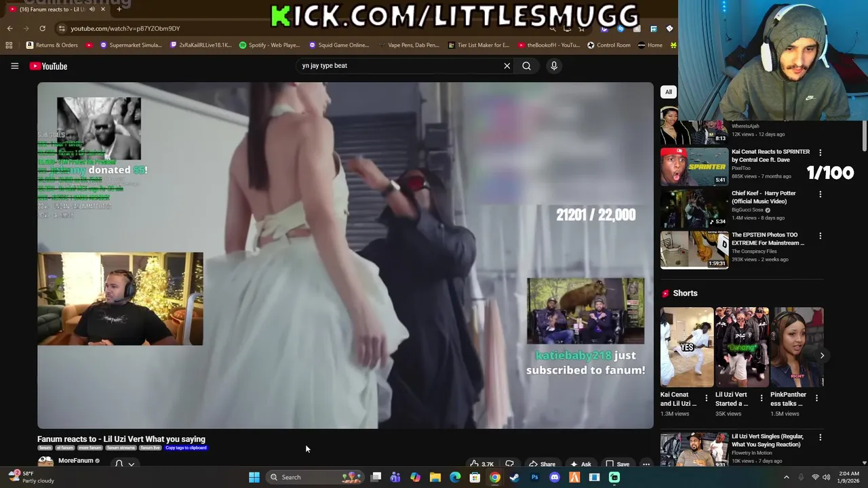Clear the search text with the X

tap(507, 66)
